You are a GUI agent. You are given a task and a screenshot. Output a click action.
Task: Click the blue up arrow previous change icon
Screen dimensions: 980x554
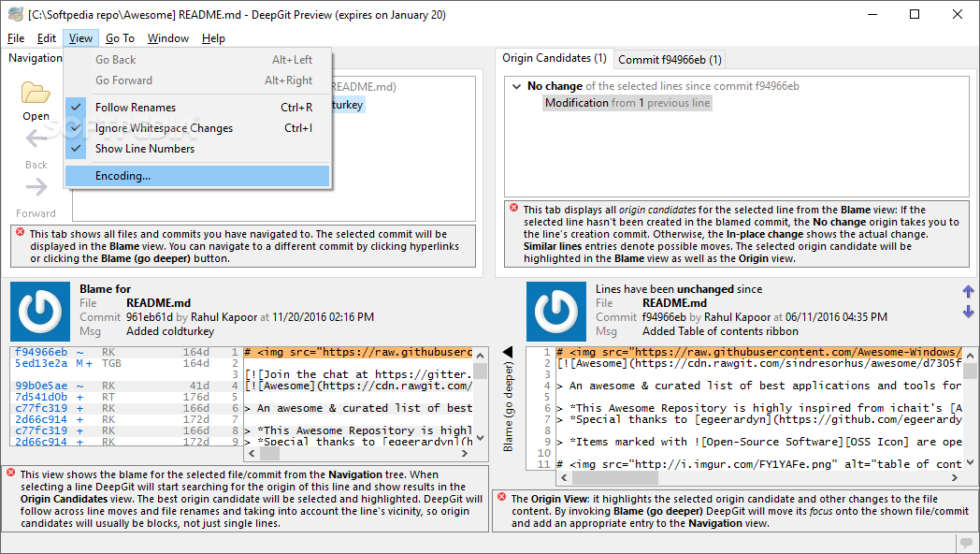[968, 291]
